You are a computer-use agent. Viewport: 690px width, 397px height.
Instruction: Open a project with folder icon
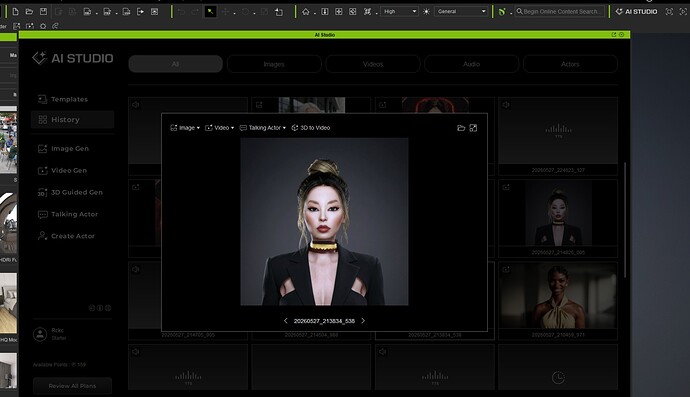[29, 11]
